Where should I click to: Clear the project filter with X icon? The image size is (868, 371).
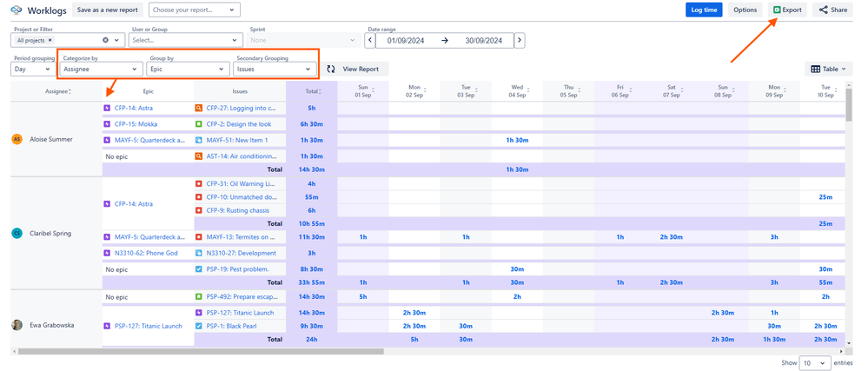click(106, 40)
